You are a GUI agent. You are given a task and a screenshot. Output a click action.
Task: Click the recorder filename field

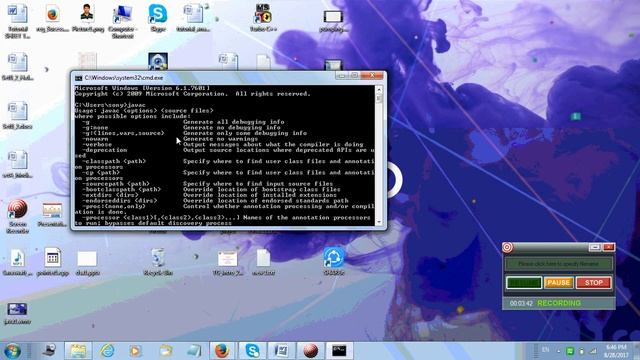[x=558, y=264]
